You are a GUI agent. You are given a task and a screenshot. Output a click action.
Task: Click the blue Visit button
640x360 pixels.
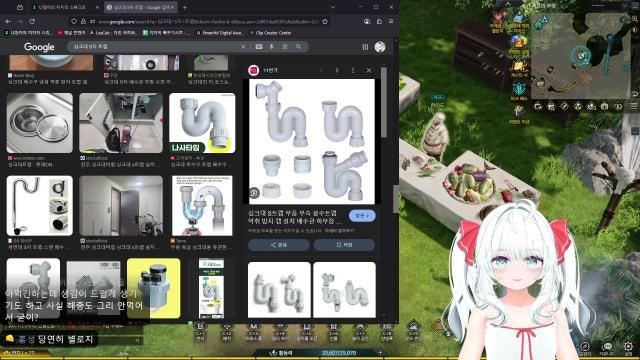[362, 216]
